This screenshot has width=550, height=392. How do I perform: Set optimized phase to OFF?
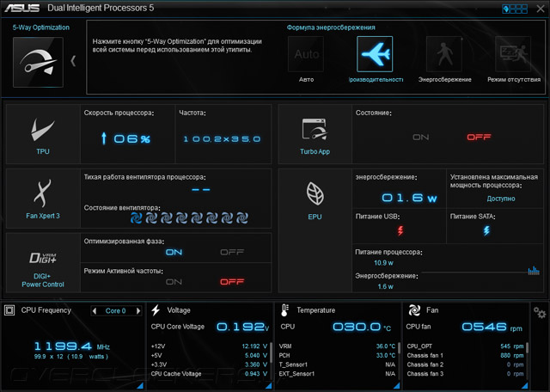pyautogui.click(x=232, y=253)
